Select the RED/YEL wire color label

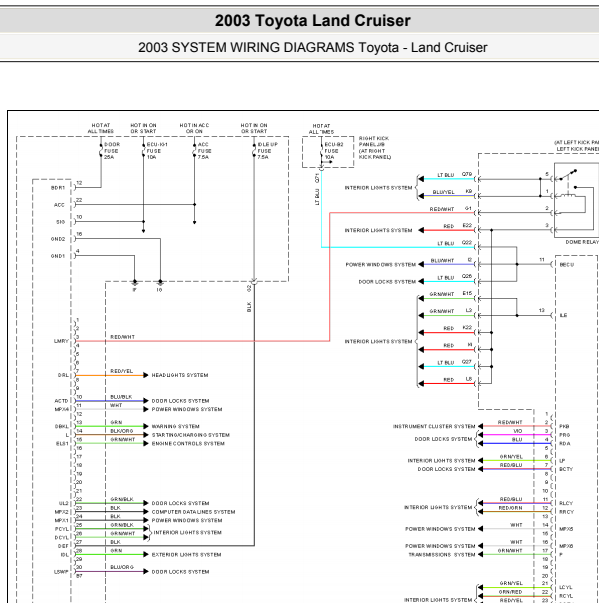[121, 371]
